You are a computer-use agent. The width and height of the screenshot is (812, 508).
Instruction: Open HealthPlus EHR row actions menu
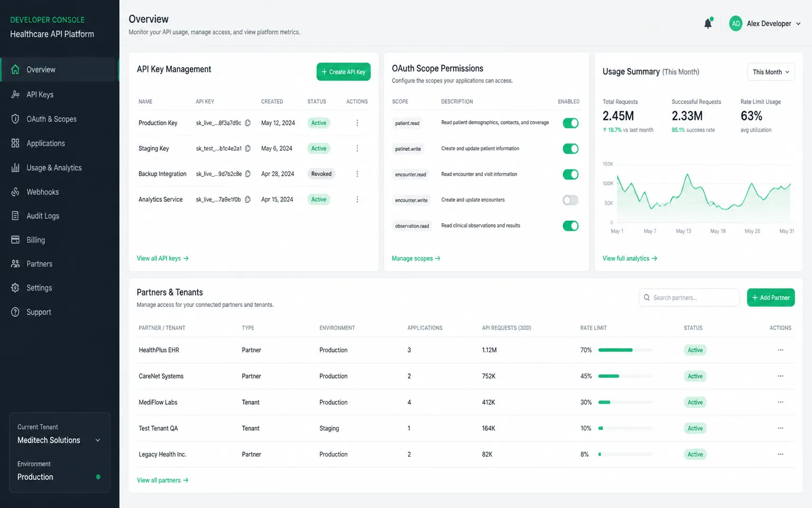780,350
